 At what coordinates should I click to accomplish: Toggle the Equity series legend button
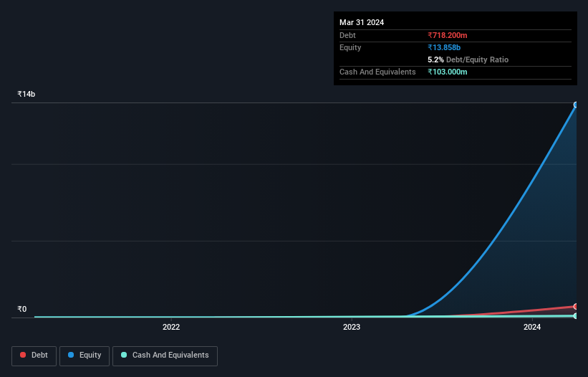click(x=85, y=355)
